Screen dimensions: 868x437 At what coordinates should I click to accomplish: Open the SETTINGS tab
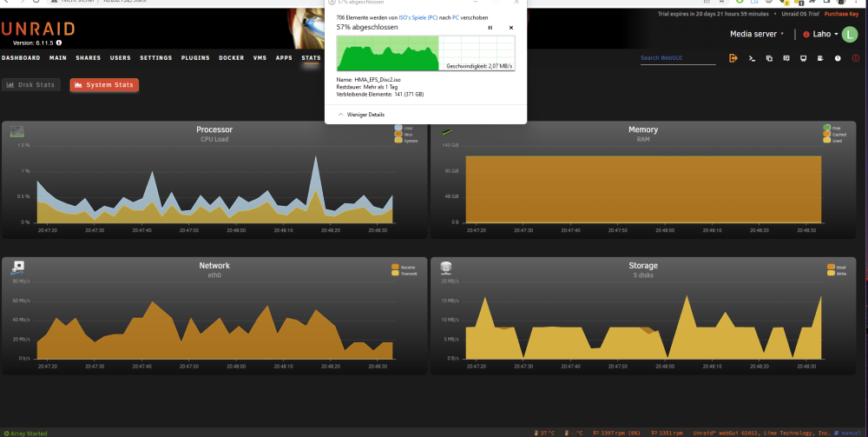click(x=155, y=57)
